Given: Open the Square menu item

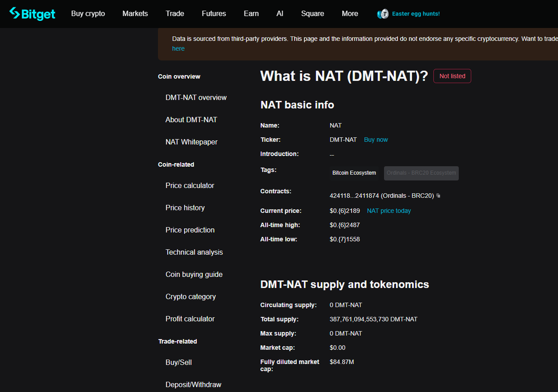Looking at the screenshot, I should coord(312,13).
